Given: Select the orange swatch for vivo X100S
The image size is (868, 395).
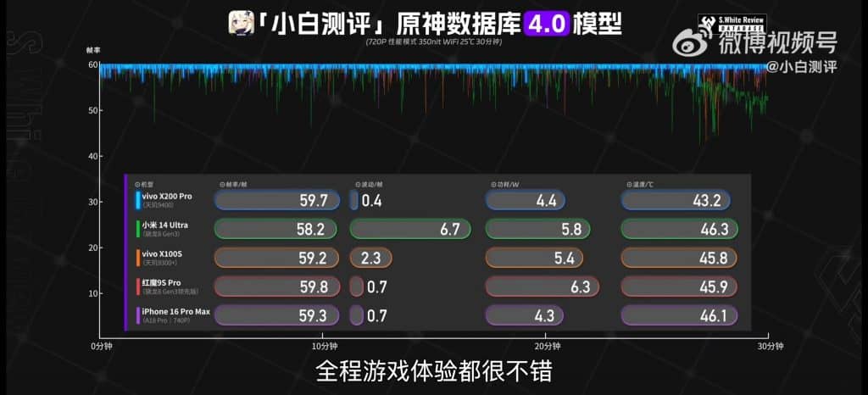Looking at the screenshot, I should tap(138, 258).
